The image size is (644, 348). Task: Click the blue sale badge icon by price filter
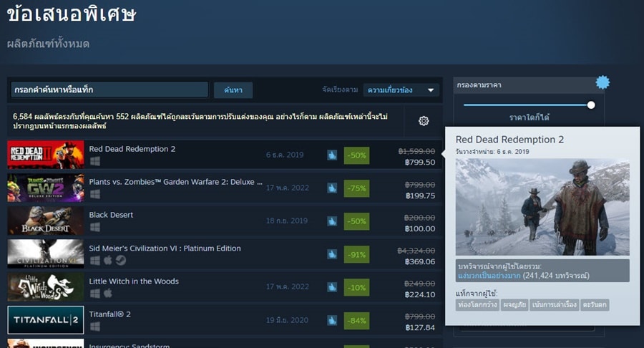[x=602, y=82]
